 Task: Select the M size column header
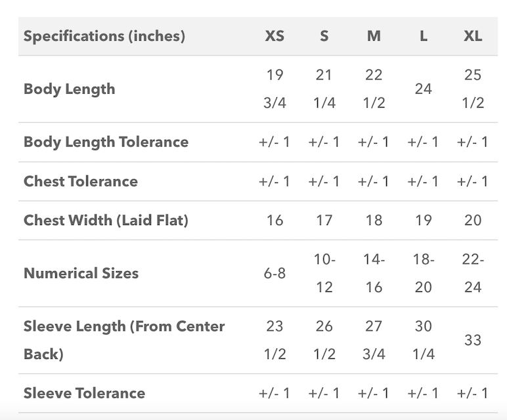[x=374, y=36]
